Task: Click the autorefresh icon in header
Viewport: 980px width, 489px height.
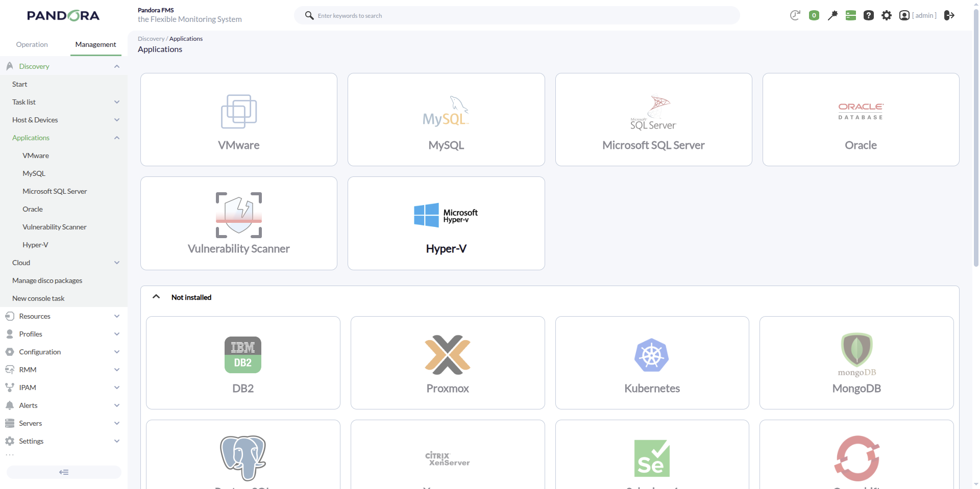Action: (x=795, y=15)
